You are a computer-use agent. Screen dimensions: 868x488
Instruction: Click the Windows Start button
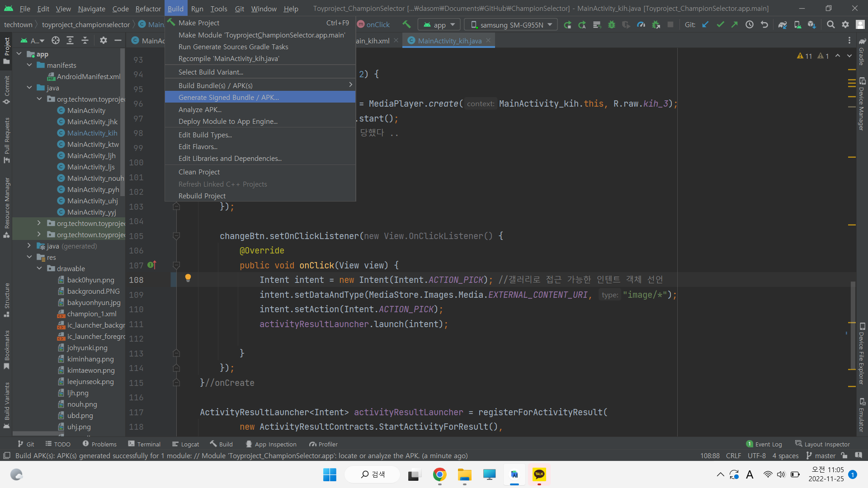pyautogui.click(x=330, y=474)
